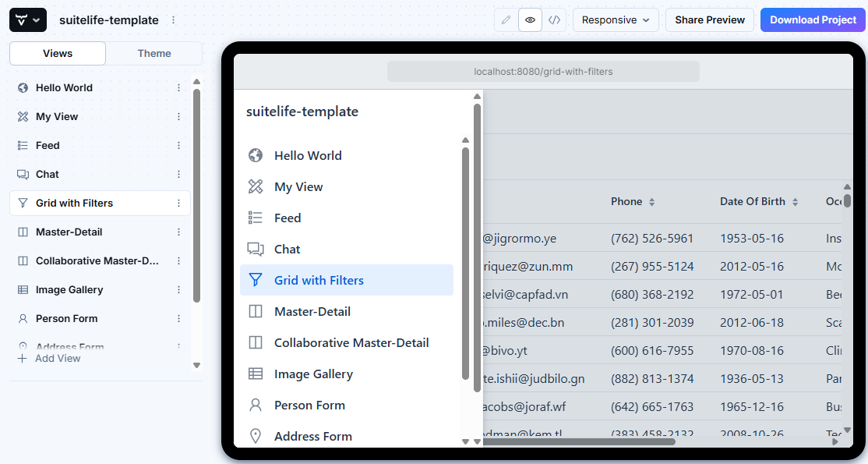This screenshot has height=464, width=868.
Task: Click the Share Preview button
Action: [x=709, y=20]
